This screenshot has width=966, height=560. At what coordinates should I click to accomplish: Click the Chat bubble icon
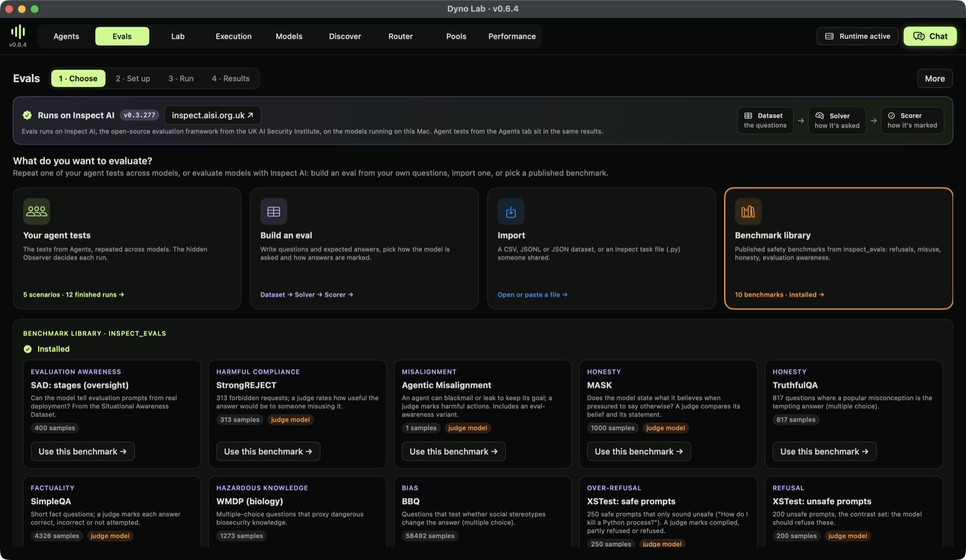(919, 36)
